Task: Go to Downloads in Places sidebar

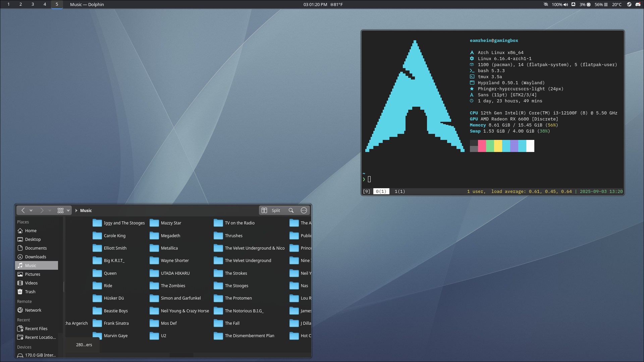Action: coord(36,257)
